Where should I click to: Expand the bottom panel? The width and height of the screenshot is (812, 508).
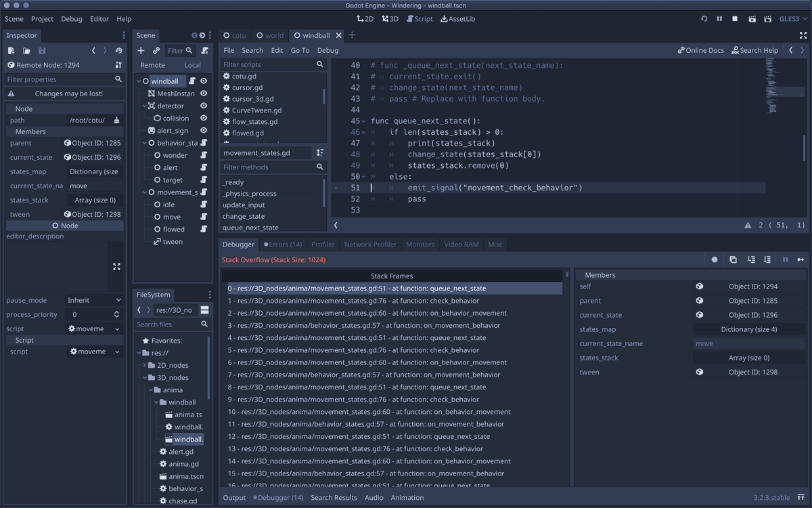[801, 498]
